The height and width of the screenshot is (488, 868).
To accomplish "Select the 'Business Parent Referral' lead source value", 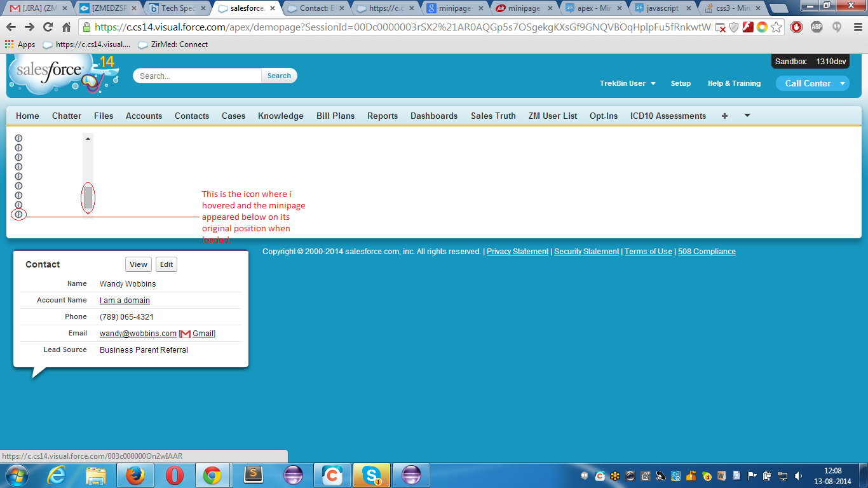I will [x=144, y=350].
